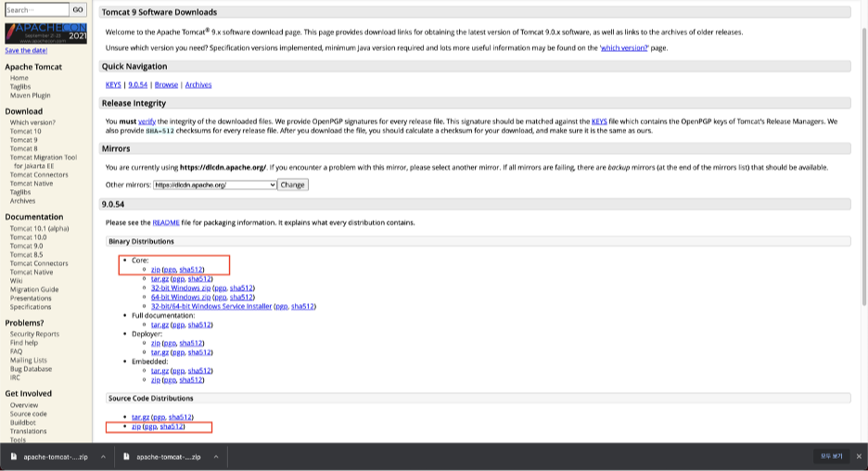Viewport: 868px width, 471px height.
Task: Click the GO search button
Action: tap(78, 10)
